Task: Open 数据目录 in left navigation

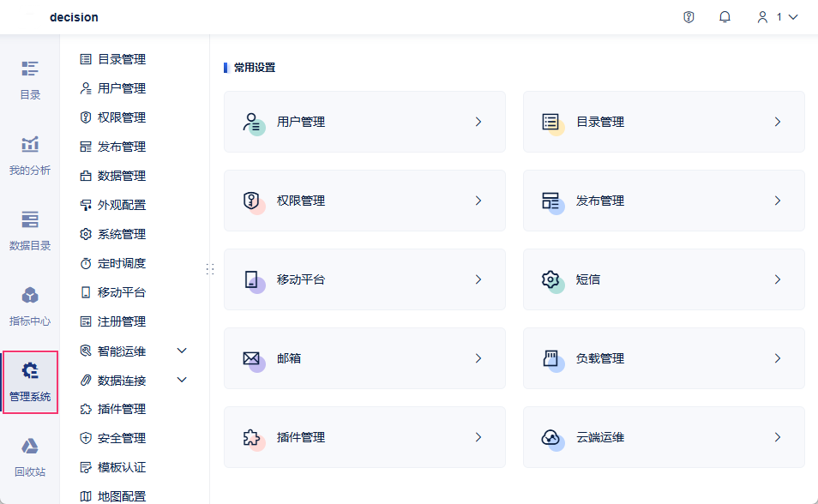Action: click(30, 231)
